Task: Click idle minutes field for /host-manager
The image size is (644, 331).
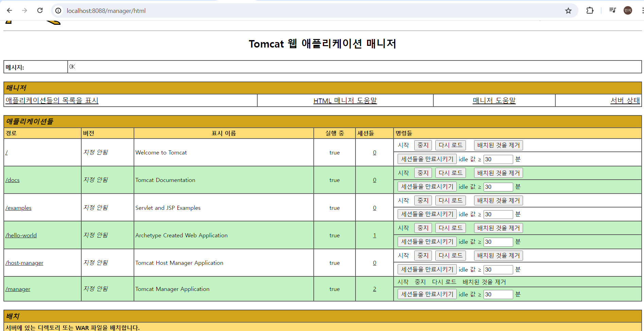Action: [498, 270]
